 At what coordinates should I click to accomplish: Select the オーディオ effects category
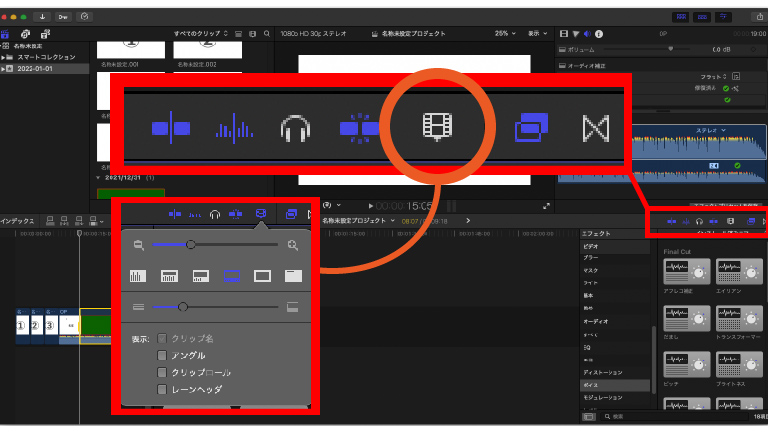[x=615, y=321]
